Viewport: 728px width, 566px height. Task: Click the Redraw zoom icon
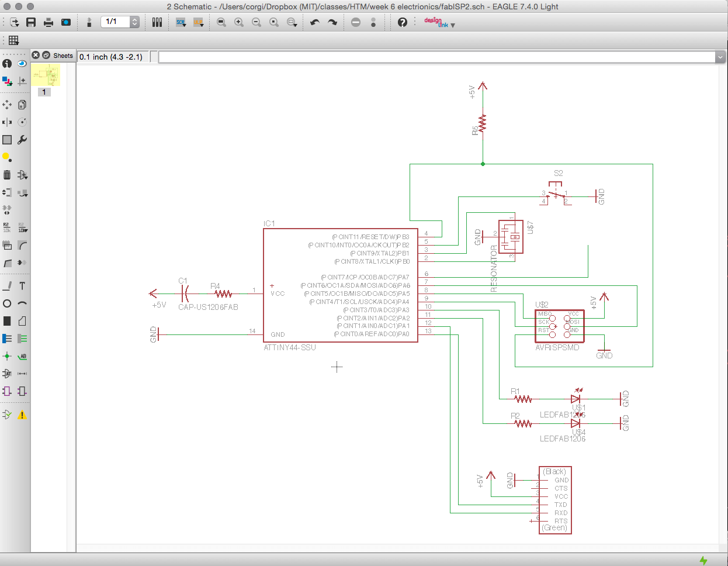click(274, 22)
